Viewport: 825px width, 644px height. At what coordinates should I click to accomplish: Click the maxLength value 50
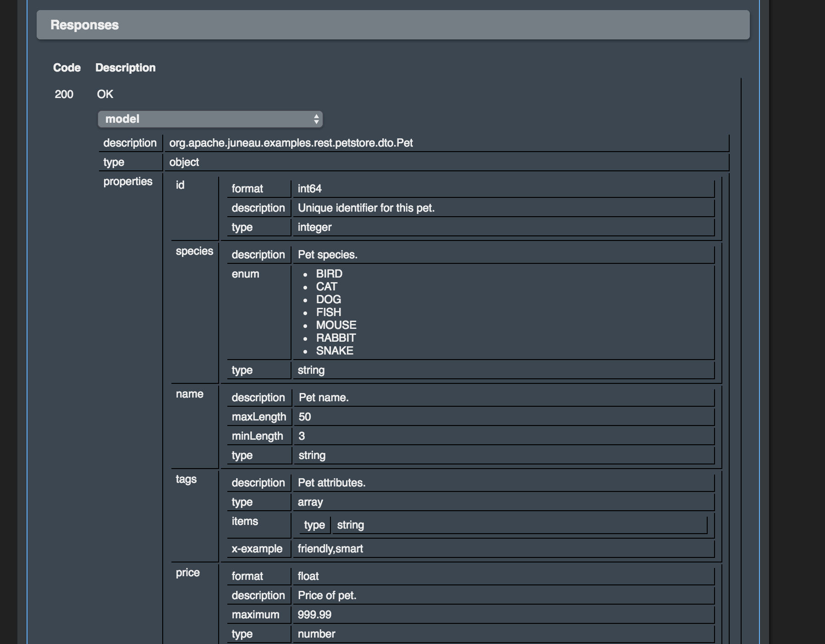[304, 417]
